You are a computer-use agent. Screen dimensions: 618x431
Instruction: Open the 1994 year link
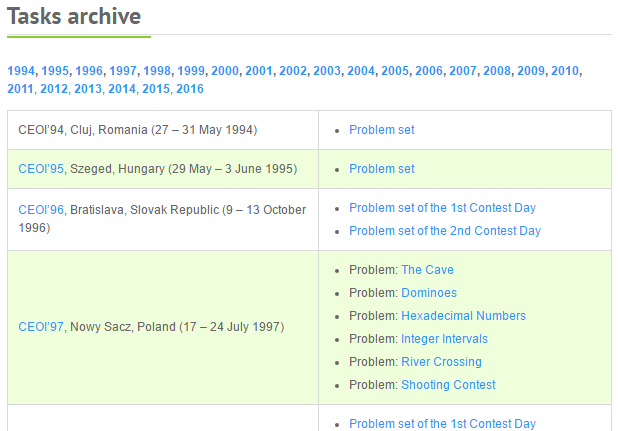tap(21, 71)
